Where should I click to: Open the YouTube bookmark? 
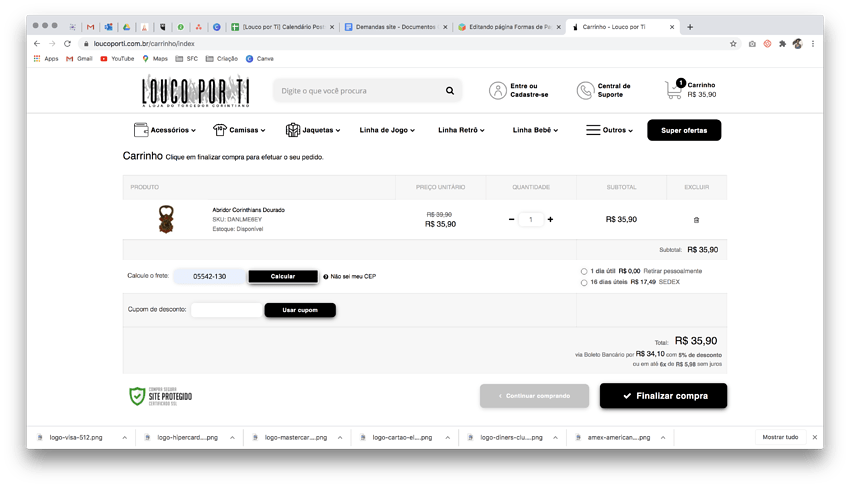(x=117, y=59)
